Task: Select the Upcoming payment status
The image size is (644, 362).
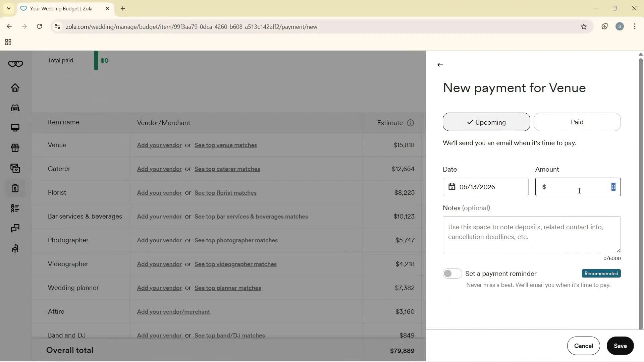Action: [x=486, y=122]
